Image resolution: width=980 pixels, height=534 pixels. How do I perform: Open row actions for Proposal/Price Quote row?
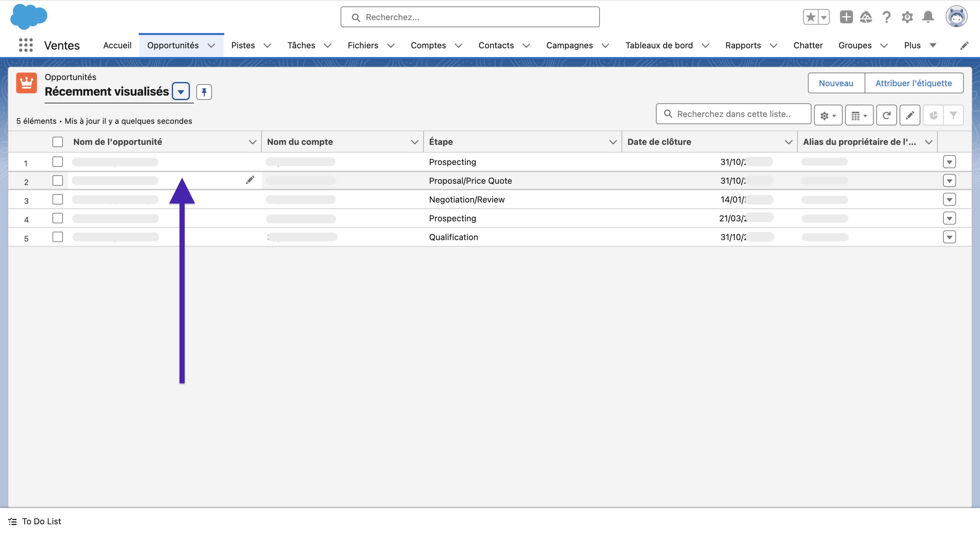pyautogui.click(x=949, y=180)
